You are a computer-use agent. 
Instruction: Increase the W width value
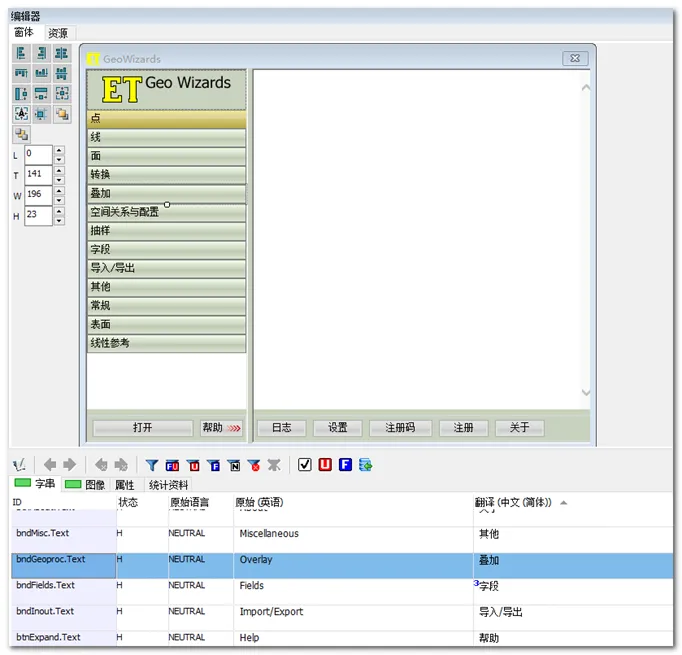[x=59, y=191]
